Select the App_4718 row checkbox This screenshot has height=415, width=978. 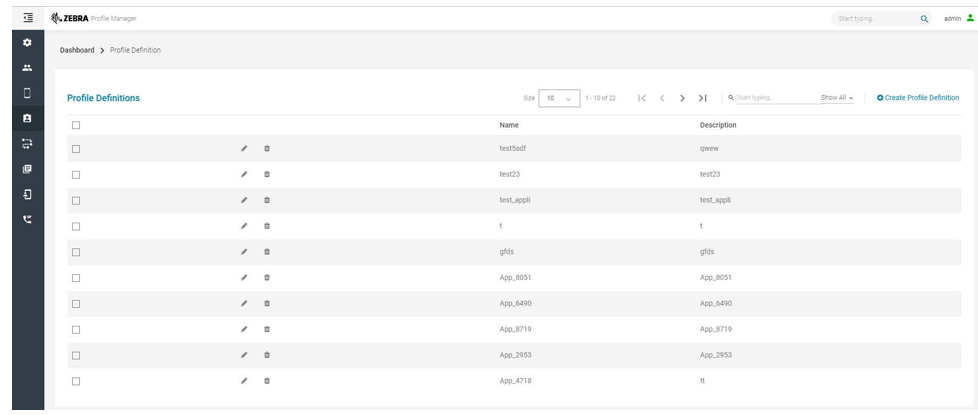click(76, 381)
